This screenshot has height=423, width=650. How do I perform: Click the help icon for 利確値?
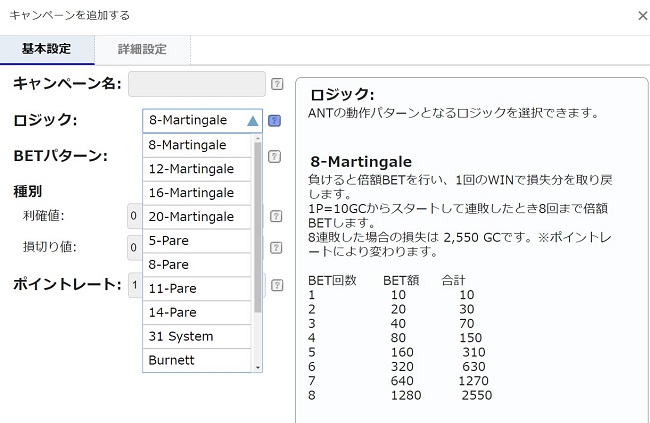[275, 215]
